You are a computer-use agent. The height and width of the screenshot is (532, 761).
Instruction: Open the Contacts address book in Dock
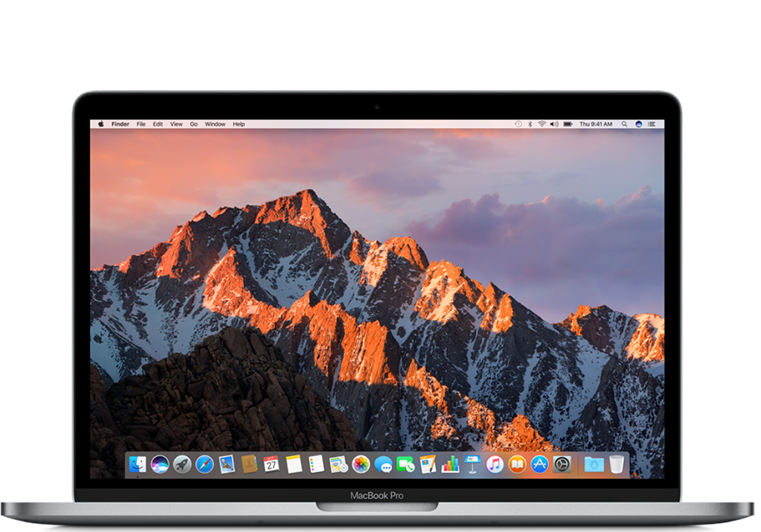(x=249, y=464)
